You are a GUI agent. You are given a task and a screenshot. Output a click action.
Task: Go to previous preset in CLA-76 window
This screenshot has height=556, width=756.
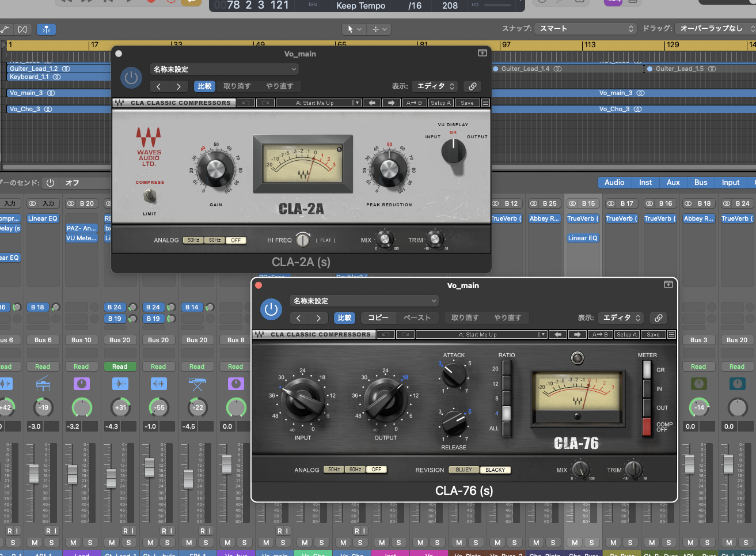(x=298, y=318)
